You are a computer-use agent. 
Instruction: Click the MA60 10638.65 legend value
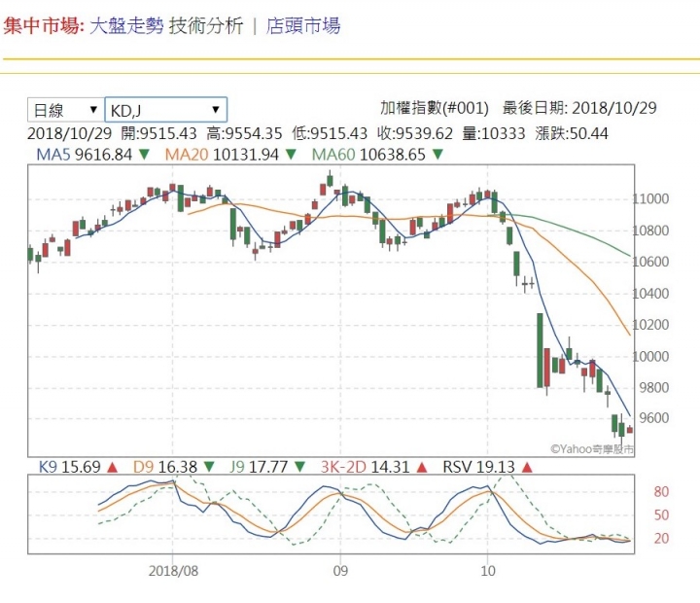[x=368, y=155]
